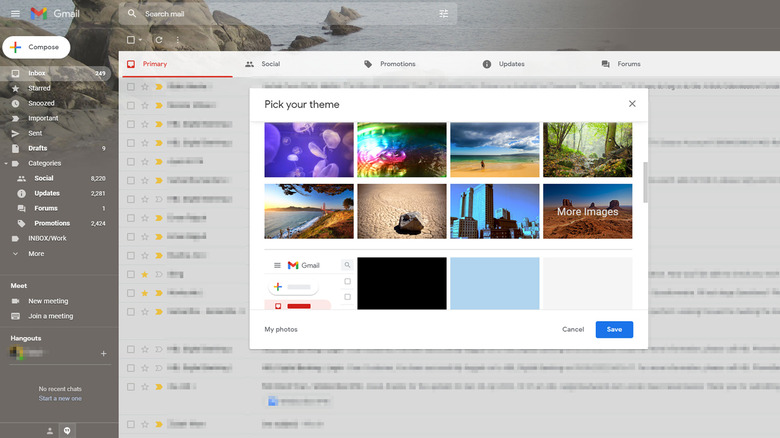Click the Save button in theme dialog
The width and height of the screenshot is (780, 438).
coord(614,329)
